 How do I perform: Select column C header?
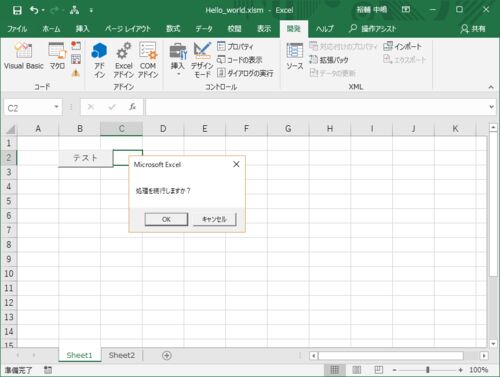coord(121,129)
